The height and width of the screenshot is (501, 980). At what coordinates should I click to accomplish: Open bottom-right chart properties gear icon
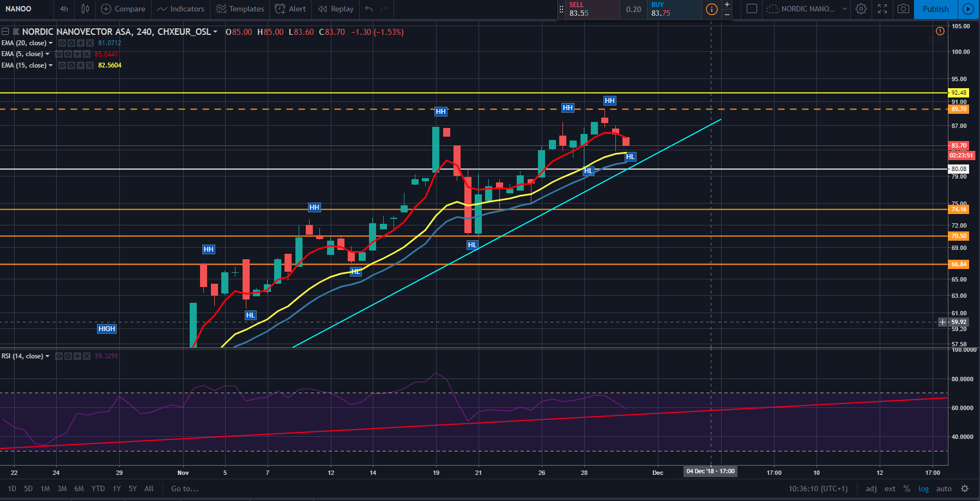click(965, 488)
